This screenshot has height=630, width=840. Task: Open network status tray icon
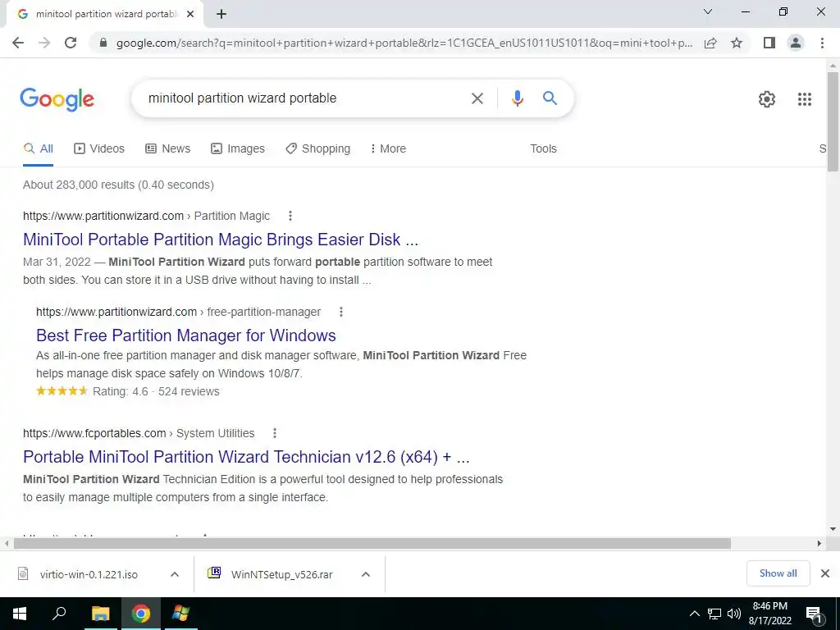tap(714, 614)
